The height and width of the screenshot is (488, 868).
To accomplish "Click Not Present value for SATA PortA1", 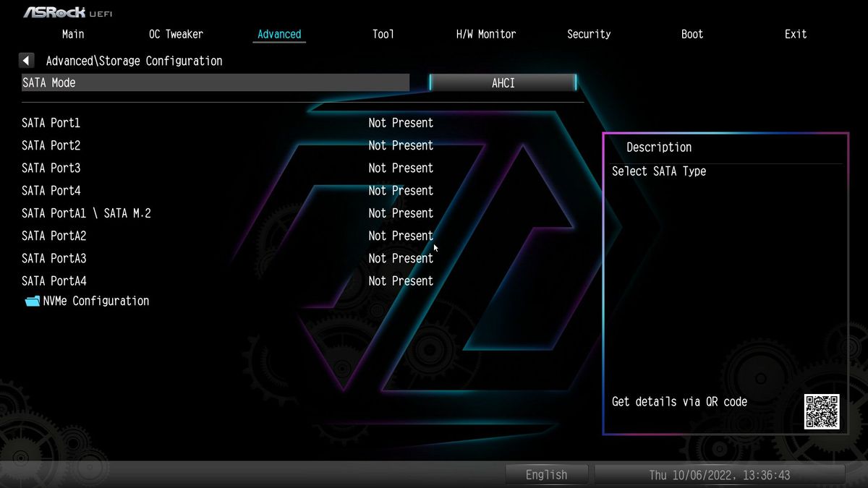I will pos(401,213).
